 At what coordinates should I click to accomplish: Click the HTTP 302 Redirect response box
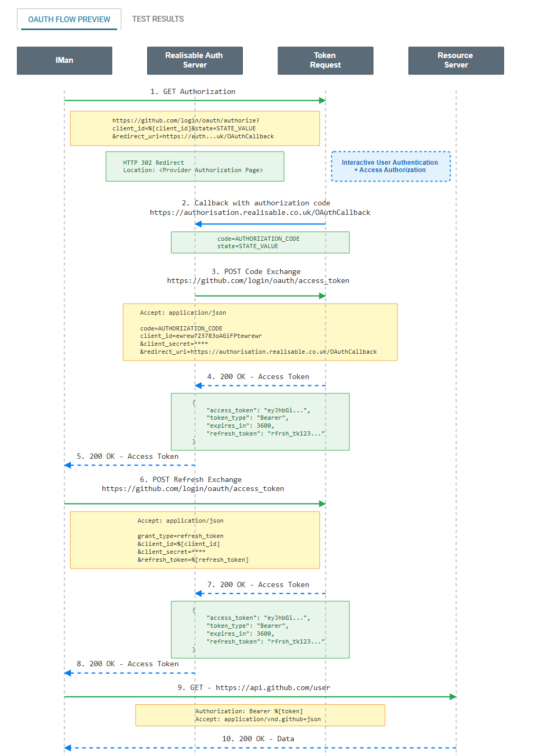[x=195, y=166]
